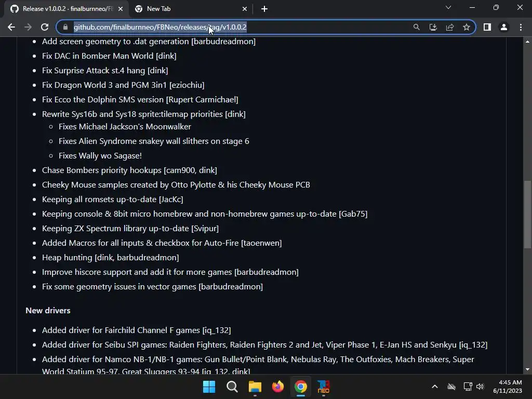View site information lock icon

[x=65, y=27]
